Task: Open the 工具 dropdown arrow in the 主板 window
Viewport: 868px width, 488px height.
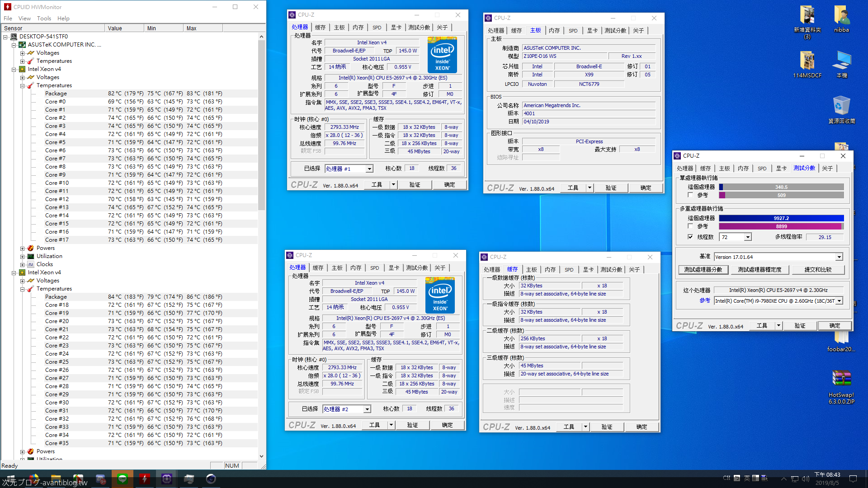Action: (x=590, y=188)
